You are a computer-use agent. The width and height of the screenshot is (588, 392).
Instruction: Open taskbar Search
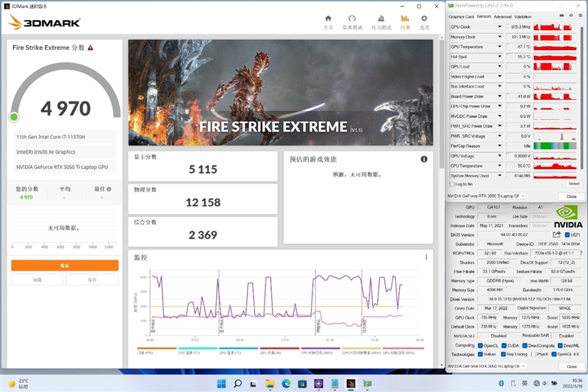237,383
